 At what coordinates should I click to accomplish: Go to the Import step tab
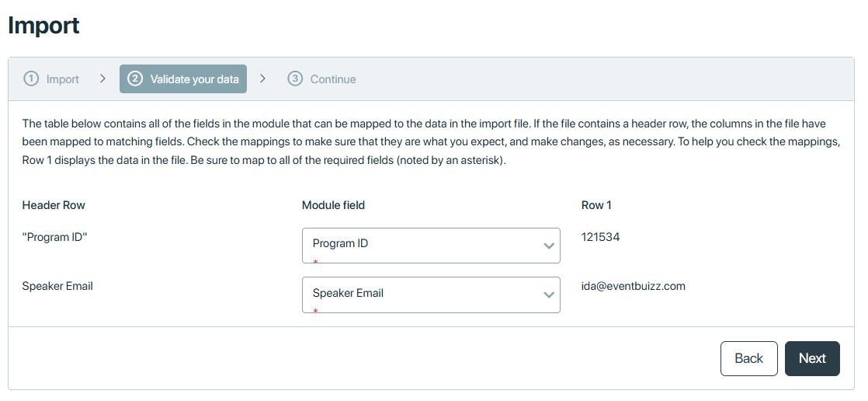[51, 79]
